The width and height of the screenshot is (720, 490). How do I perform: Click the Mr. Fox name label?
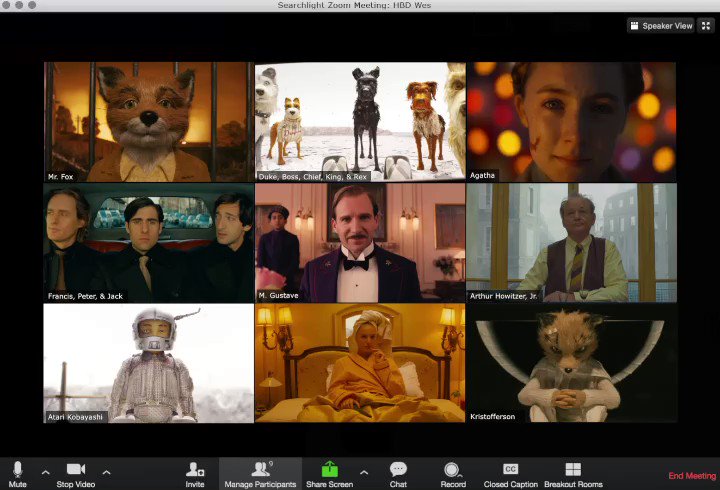(x=61, y=177)
